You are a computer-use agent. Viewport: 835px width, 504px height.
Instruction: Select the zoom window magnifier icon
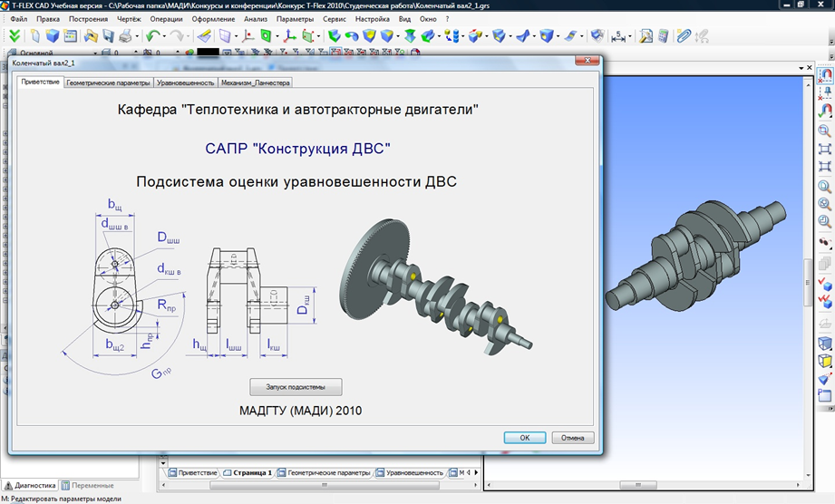(x=824, y=131)
